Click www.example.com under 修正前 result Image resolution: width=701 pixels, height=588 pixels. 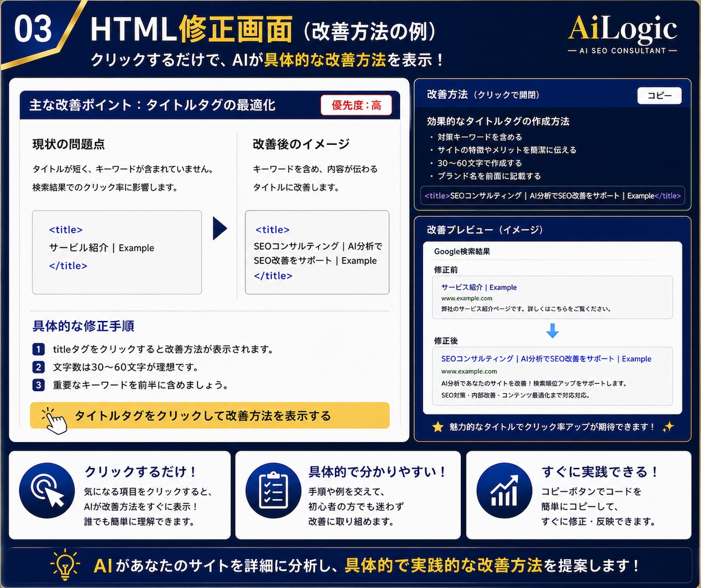coord(467,298)
